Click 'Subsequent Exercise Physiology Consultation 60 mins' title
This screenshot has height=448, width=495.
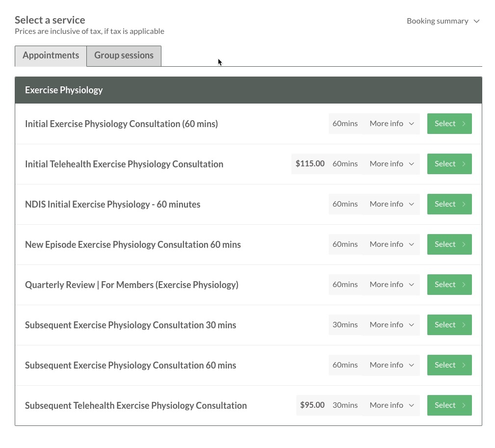[x=130, y=365]
